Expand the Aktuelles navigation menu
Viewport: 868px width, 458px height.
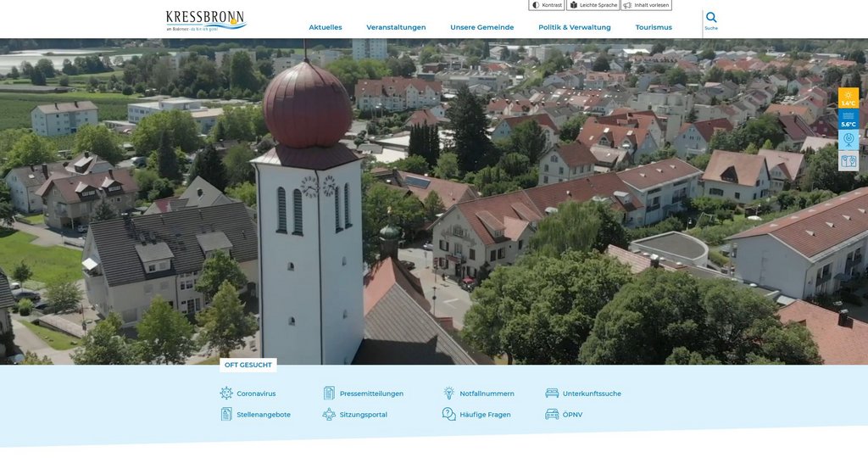(325, 27)
